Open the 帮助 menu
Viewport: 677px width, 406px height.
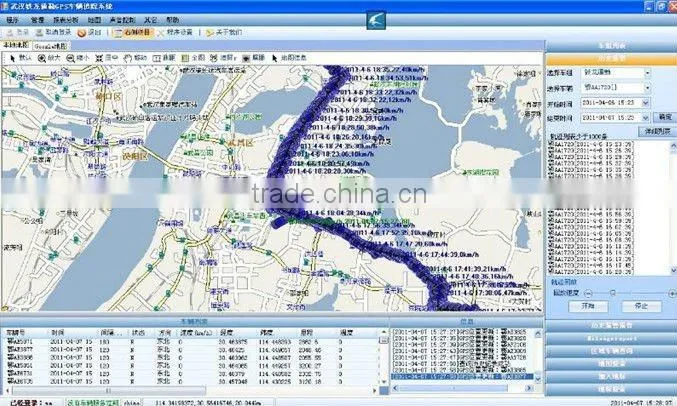(x=172, y=20)
